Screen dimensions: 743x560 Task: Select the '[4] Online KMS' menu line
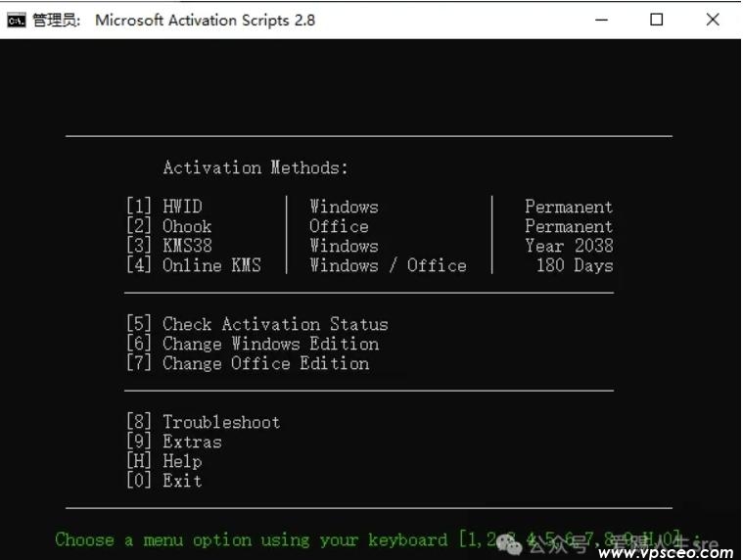coord(193,265)
